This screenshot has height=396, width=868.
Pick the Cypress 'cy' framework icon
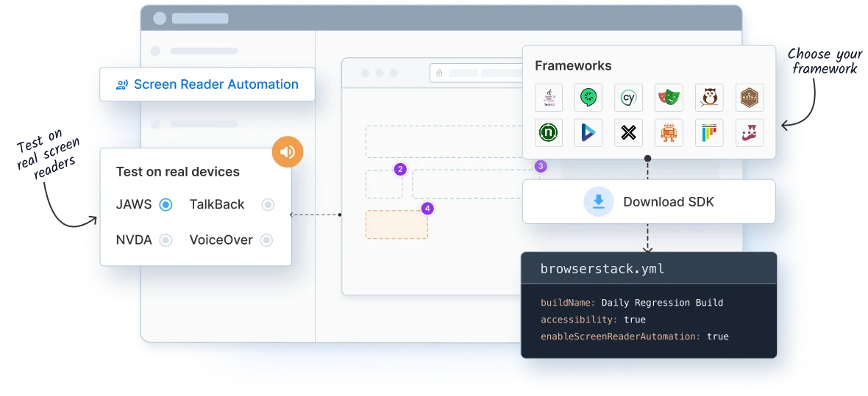[628, 98]
